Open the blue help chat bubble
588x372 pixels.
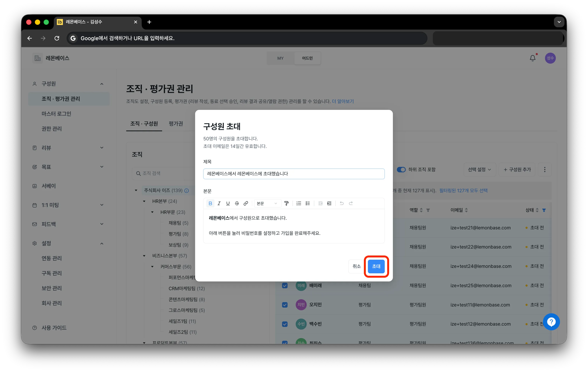[551, 322]
